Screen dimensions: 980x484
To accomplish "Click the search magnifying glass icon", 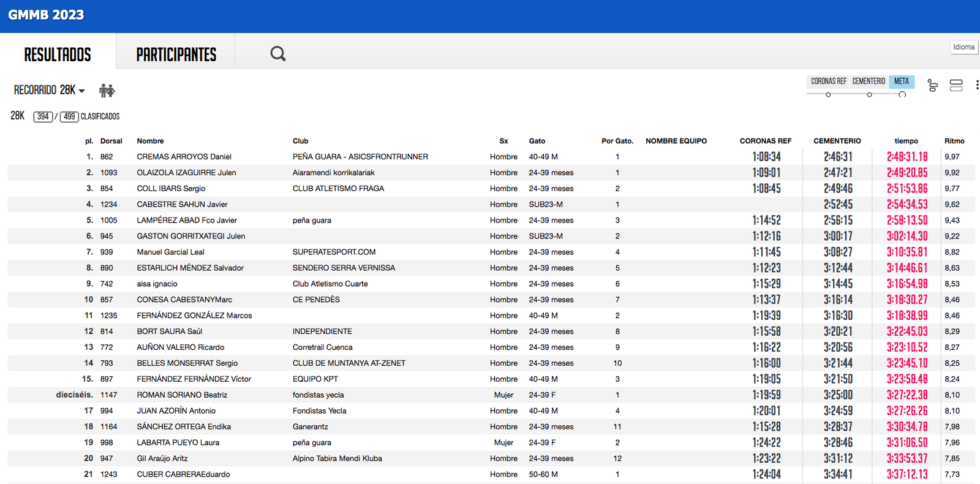I will click(x=277, y=54).
